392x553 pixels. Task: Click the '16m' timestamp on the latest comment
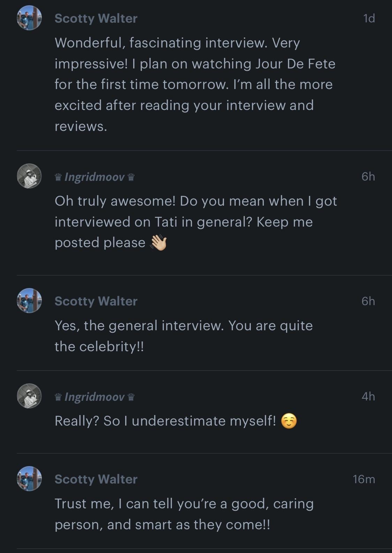[x=364, y=479]
